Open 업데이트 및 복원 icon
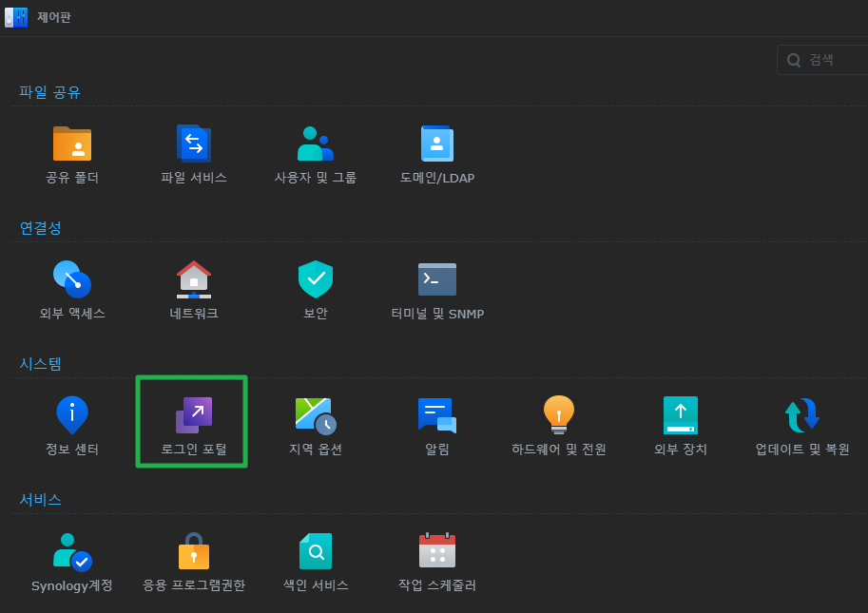 [x=802, y=416]
